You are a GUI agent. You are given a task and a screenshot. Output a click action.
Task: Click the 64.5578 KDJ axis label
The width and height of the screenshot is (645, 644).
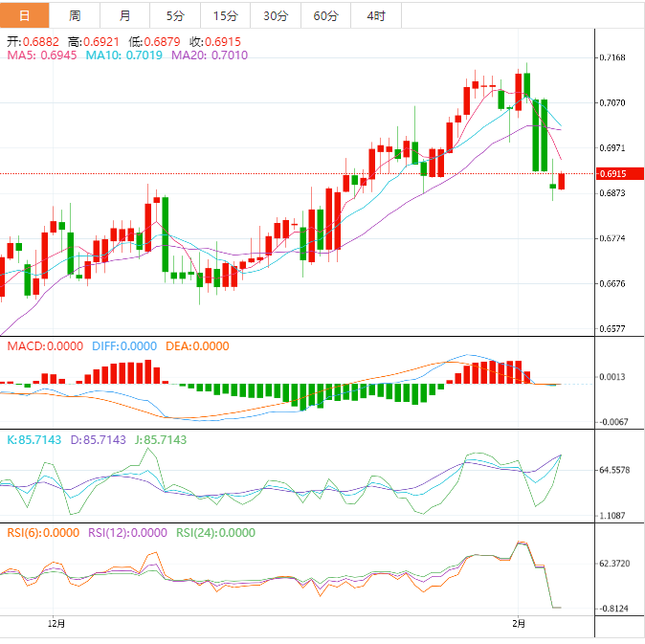pyautogui.click(x=614, y=470)
